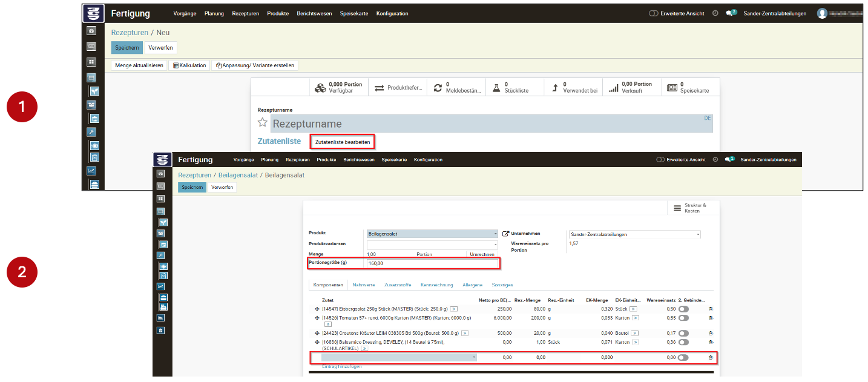Click the Verwendet bei arrow stat
The width and height of the screenshot is (868, 382).
pos(572,88)
